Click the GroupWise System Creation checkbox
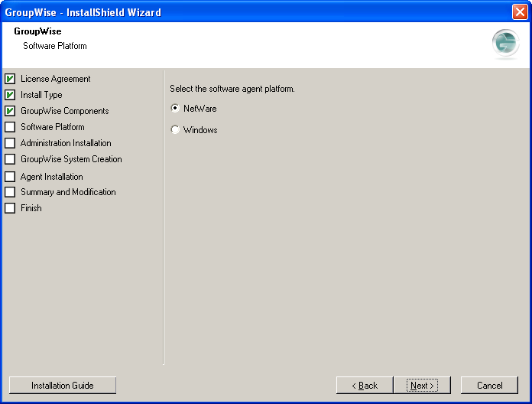 click(x=10, y=159)
